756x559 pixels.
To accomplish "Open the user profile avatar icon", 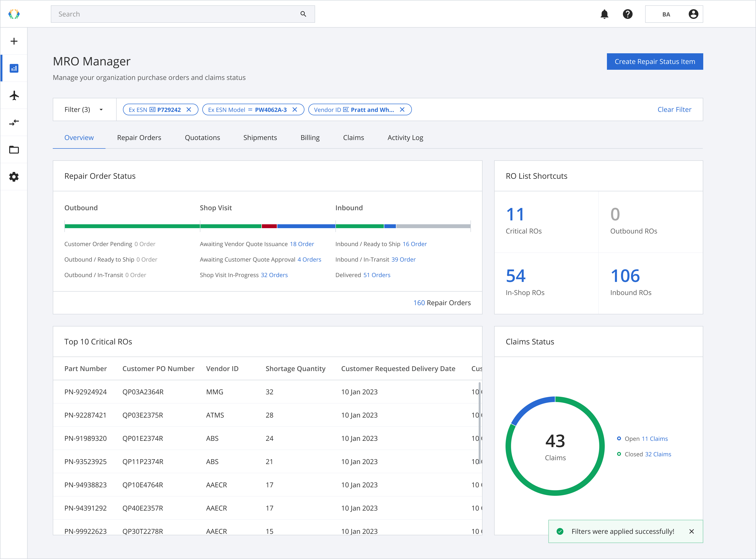I will [693, 14].
